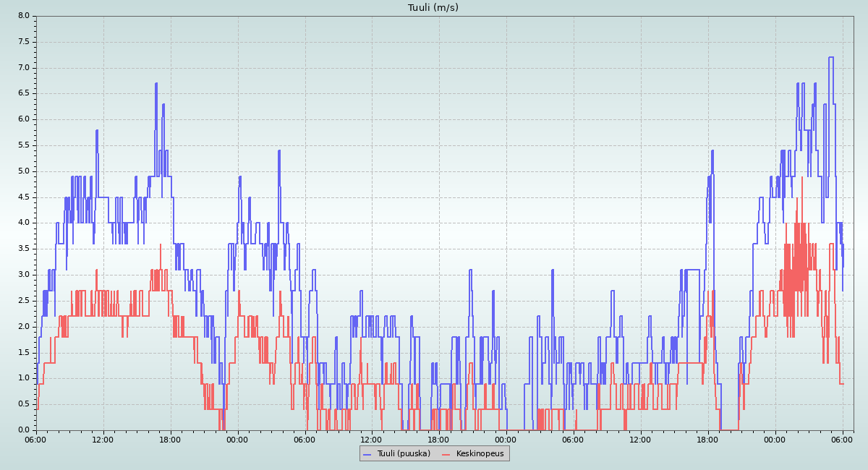Select the 4.0 value on the y-axis
This screenshot has height=470, width=868.
23,223
